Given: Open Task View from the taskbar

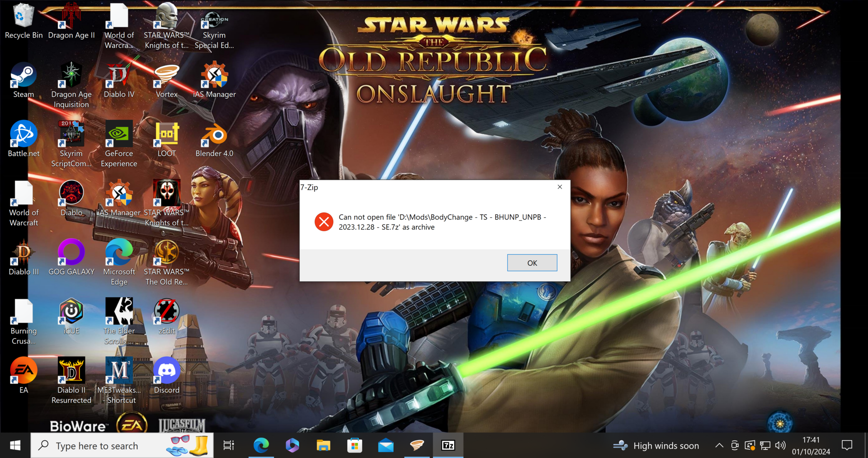Looking at the screenshot, I should (229, 446).
